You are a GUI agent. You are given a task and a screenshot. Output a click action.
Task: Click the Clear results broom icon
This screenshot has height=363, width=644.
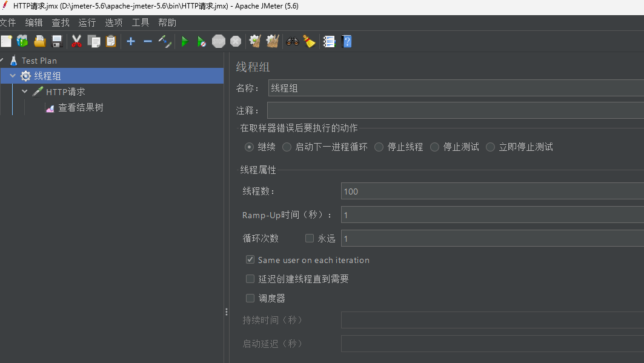click(255, 41)
